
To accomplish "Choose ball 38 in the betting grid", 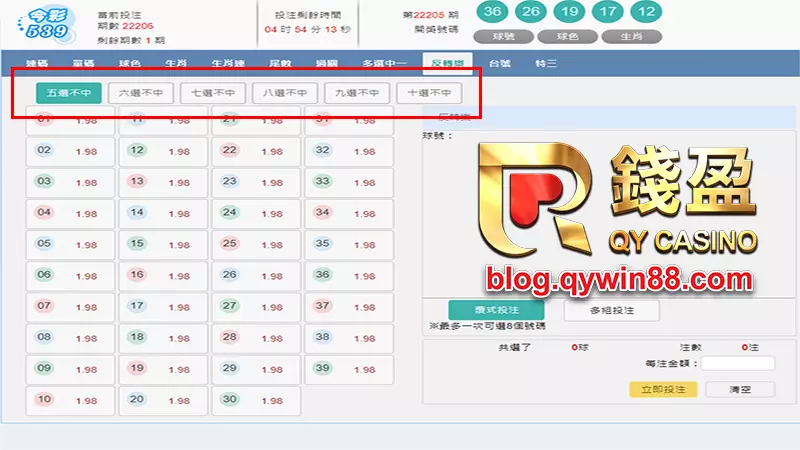I will coord(322,337).
